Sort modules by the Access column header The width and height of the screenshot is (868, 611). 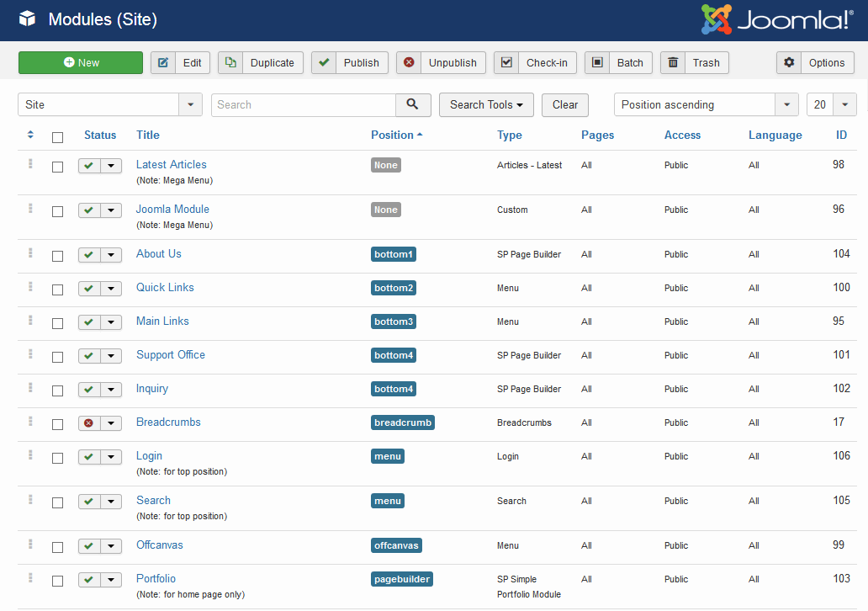tap(682, 135)
